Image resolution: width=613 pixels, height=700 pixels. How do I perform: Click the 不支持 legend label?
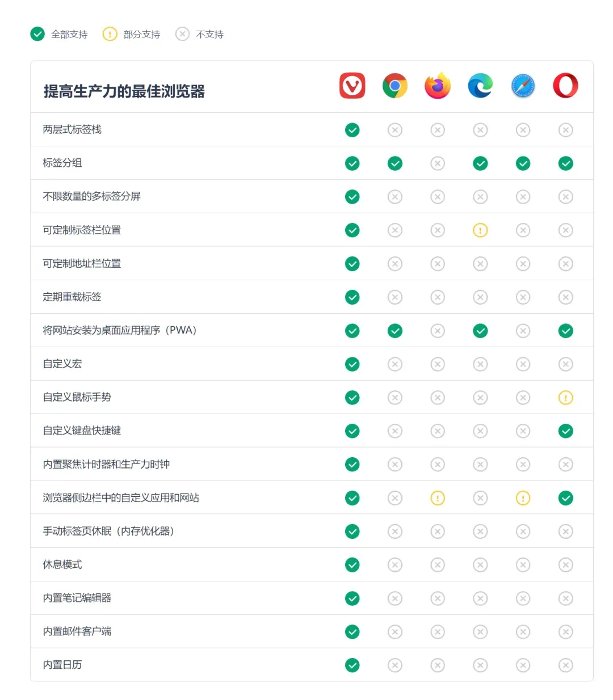(209, 35)
